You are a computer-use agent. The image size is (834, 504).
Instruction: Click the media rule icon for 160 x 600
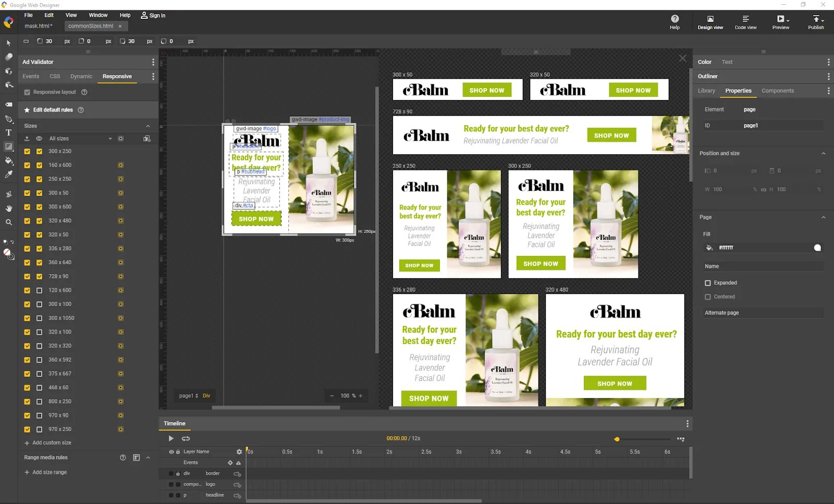(120, 165)
